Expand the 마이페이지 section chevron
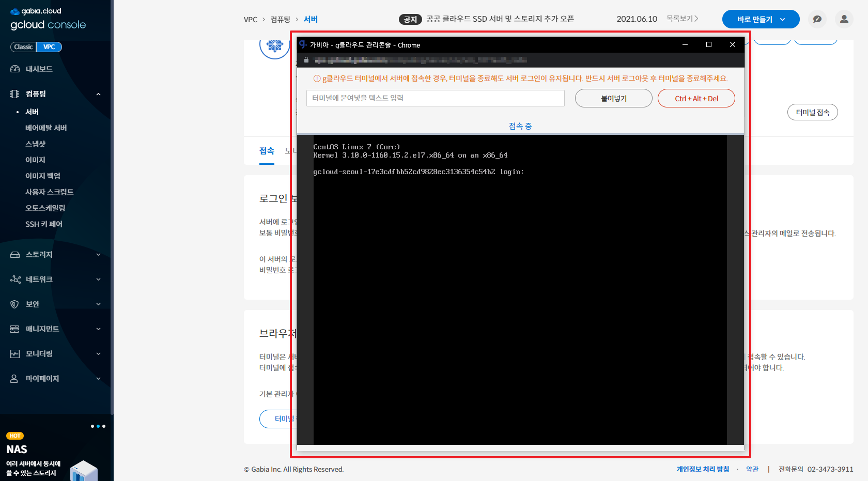Viewport: 868px width, 481px height. [x=98, y=379]
